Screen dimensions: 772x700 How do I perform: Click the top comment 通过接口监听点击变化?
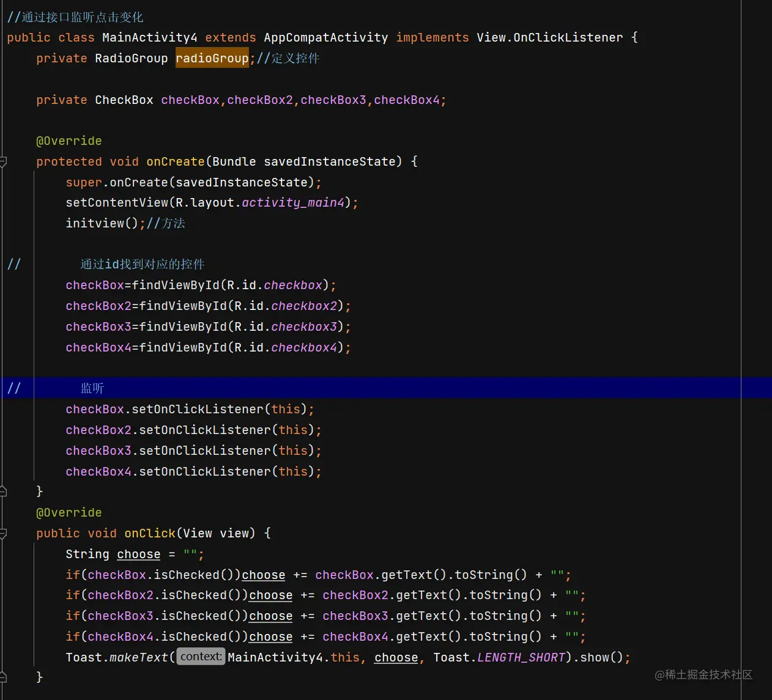click(75, 17)
